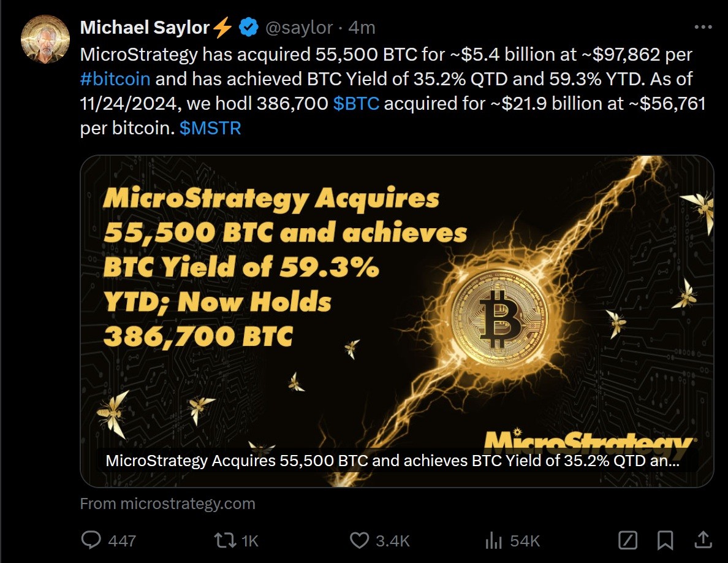Screen dimensions: 728x563
Task: Click the Michael Saylor display name
Action: coord(145,28)
